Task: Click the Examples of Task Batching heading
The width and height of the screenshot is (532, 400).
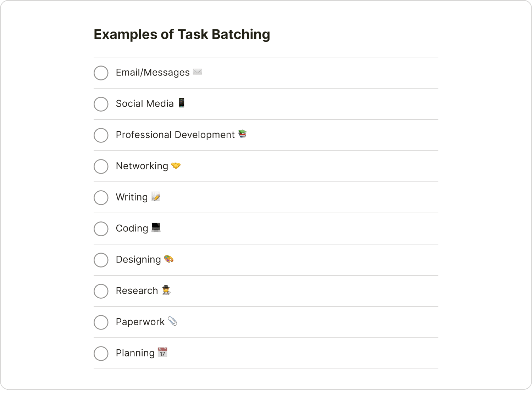Action: click(x=182, y=34)
